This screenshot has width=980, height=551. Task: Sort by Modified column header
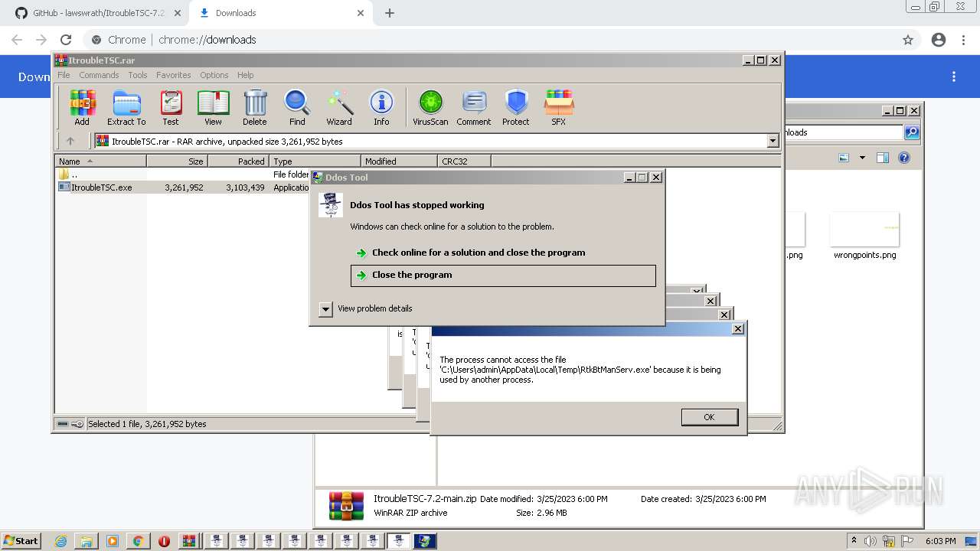(x=399, y=161)
